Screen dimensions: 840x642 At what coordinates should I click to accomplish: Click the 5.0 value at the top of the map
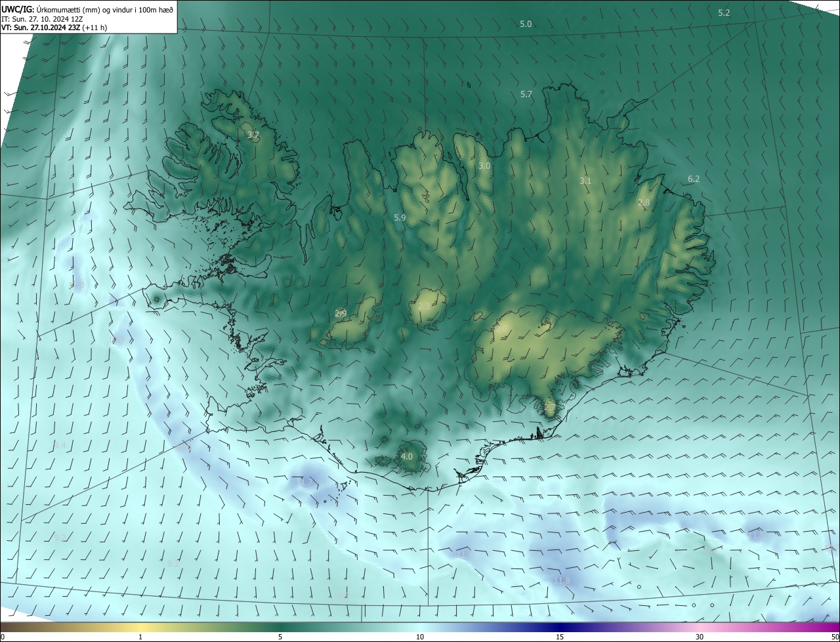pyautogui.click(x=526, y=24)
